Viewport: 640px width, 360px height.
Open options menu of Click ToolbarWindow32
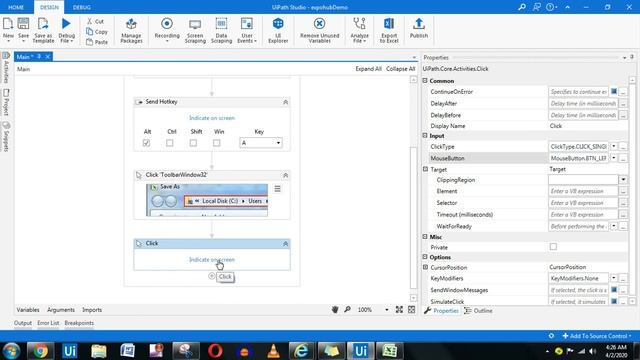pyautogui.click(x=278, y=189)
